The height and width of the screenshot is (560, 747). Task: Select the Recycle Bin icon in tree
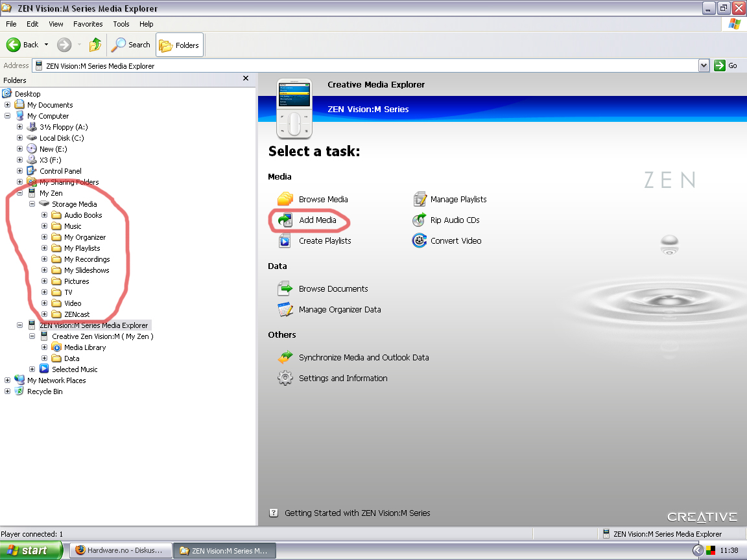pyautogui.click(x=19, y=391)
